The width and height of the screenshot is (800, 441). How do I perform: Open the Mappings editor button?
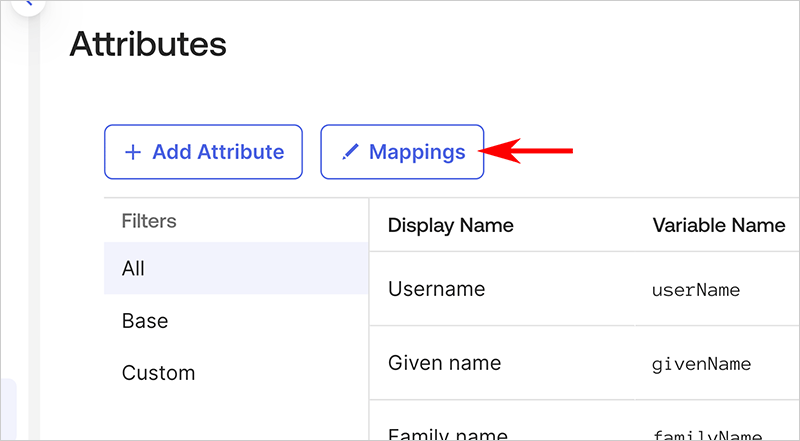coord(402,152)
